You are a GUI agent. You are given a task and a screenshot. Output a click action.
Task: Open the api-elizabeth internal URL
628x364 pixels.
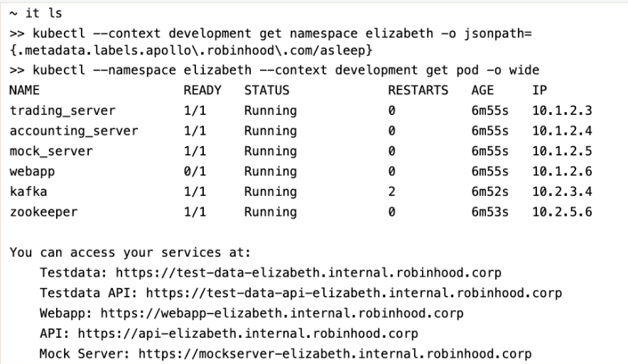coord(247,333)
